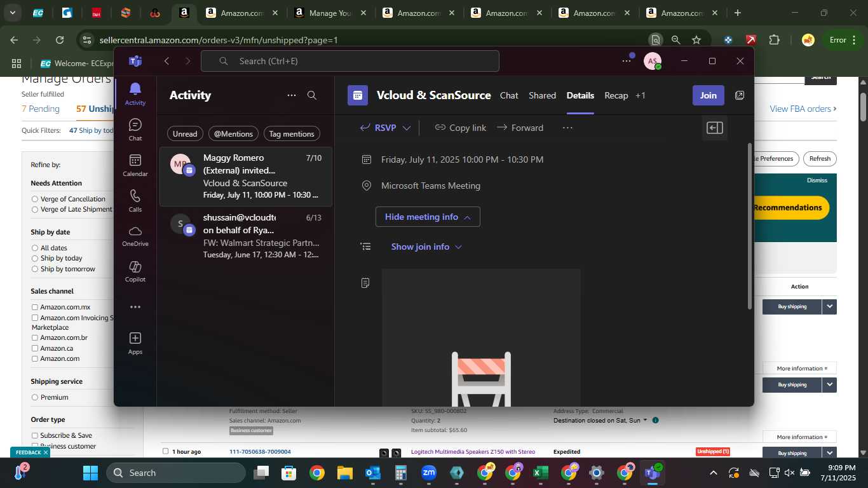The image size is (868, 488).
Task: Open Maggy Romero meeting invite activity
Action: (x=246, y=176)
